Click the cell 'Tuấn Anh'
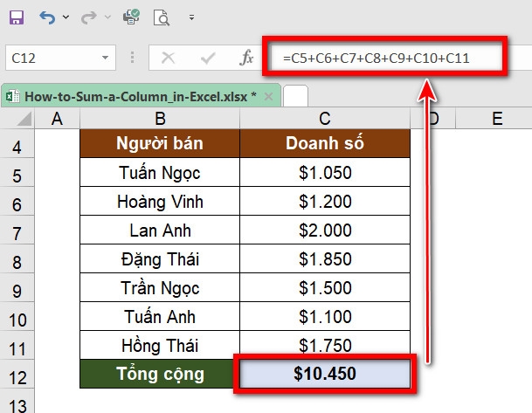 pyautogui.click(x=160, y=316)
